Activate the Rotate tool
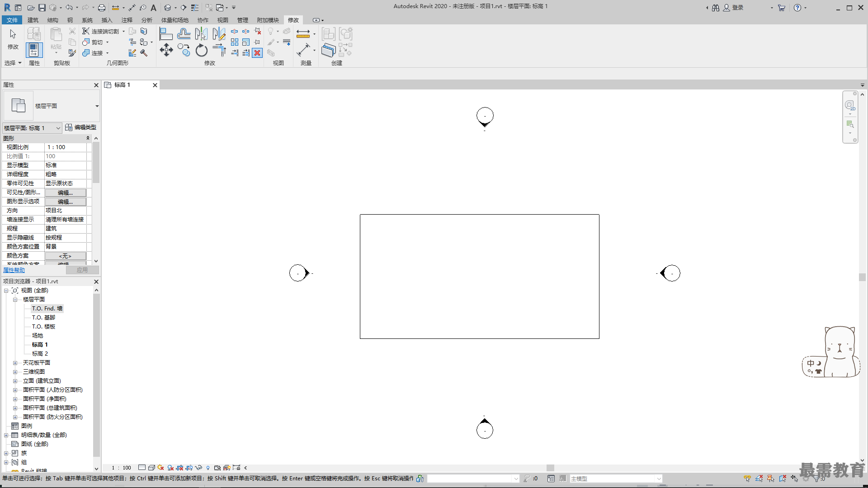 (x=201, y=50)
